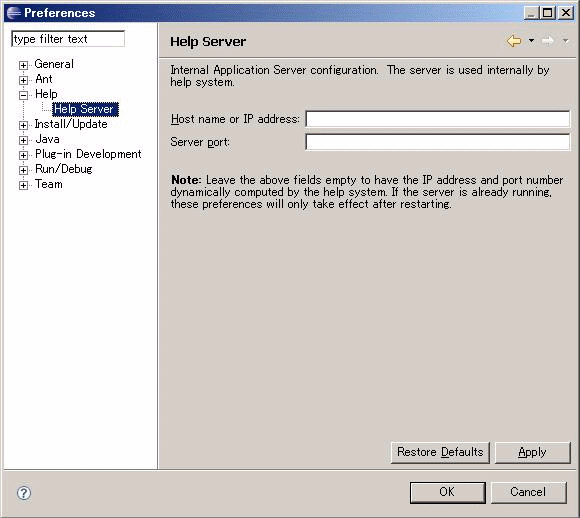Click the forward navigation arrow icon
The width and height of the screenshot is (580, 518).
click(x=547, y=41)
